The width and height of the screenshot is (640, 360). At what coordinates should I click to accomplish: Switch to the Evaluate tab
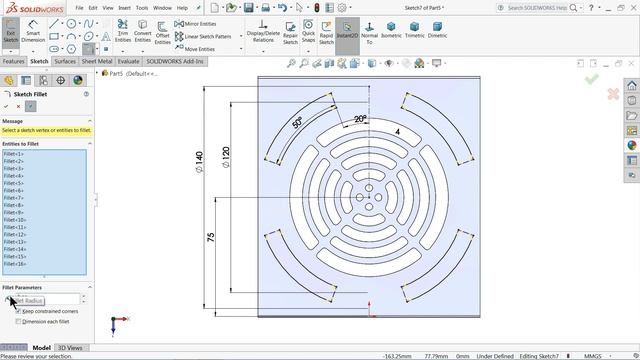[x=129, y=61]
